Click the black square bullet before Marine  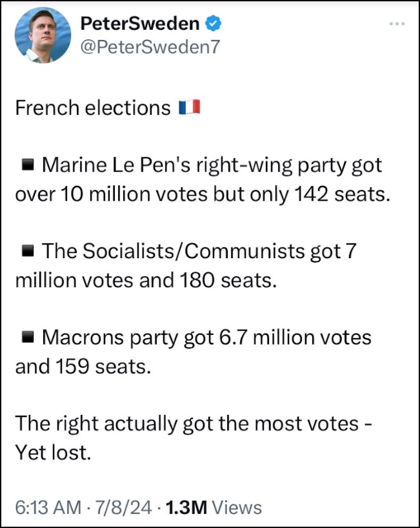click(x=28, y=165)
